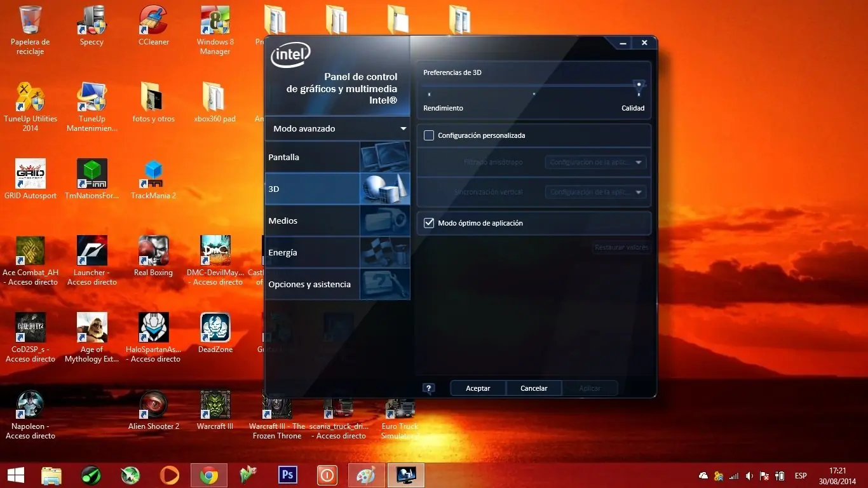Open the Sincronización vertical dropdown

(595, 192)
